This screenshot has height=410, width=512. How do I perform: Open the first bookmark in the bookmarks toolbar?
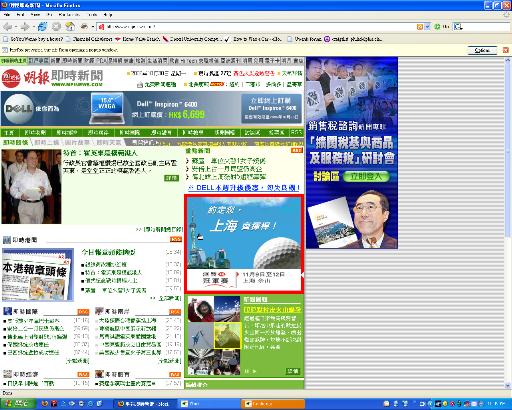33,39
